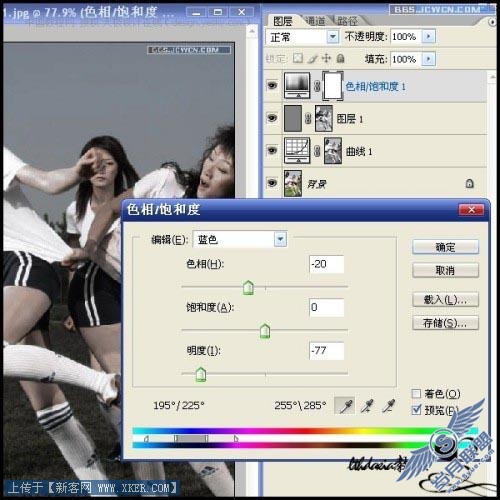500x500 pixels.
Task: Open the 编辑 color range dropdown
Action: (x=280, y=239)
